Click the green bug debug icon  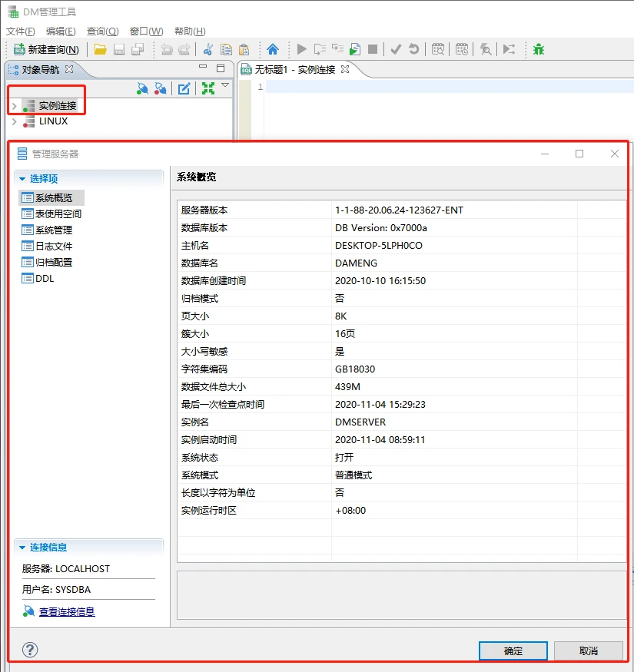(539, 50)
